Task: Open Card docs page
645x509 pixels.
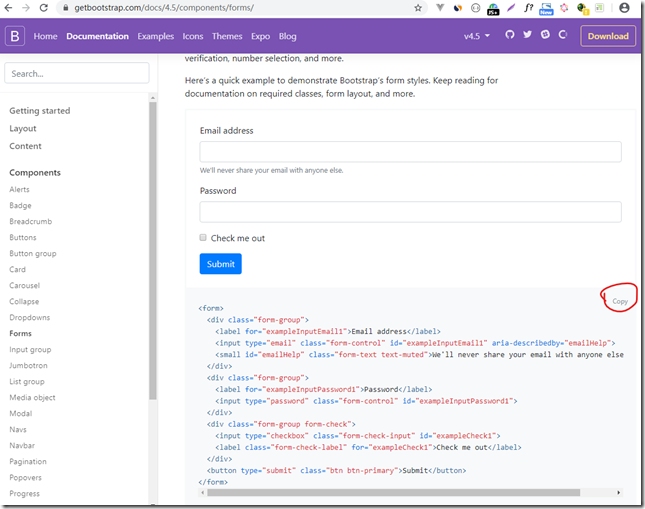Action: tap(17, 270)
